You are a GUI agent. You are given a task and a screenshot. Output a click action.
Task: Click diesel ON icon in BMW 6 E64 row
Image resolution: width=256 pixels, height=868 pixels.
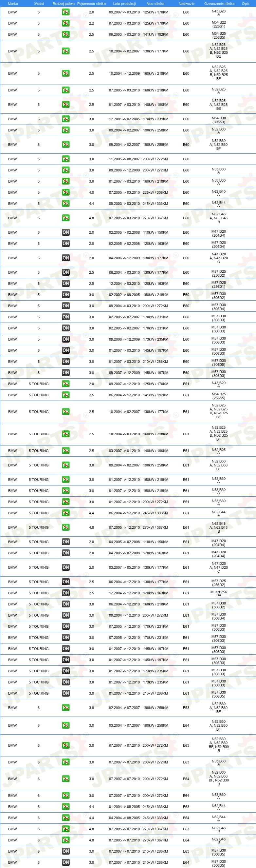point(65,863)
